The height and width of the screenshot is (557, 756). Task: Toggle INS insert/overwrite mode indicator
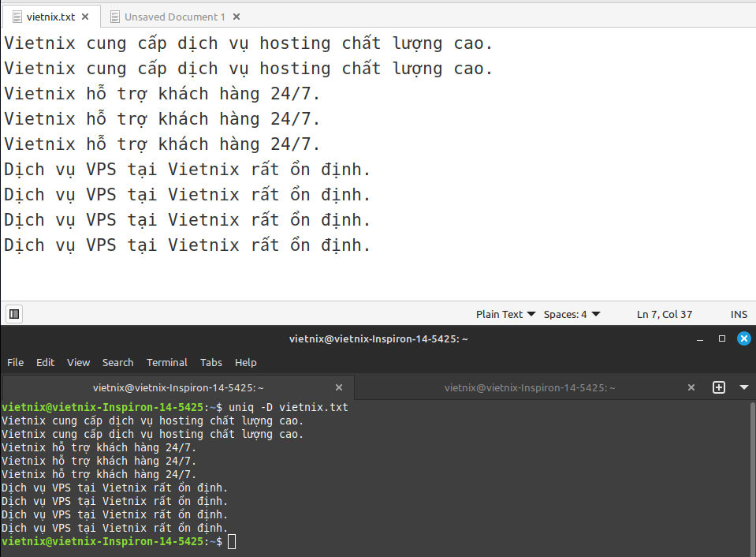(x=739, y=314)
